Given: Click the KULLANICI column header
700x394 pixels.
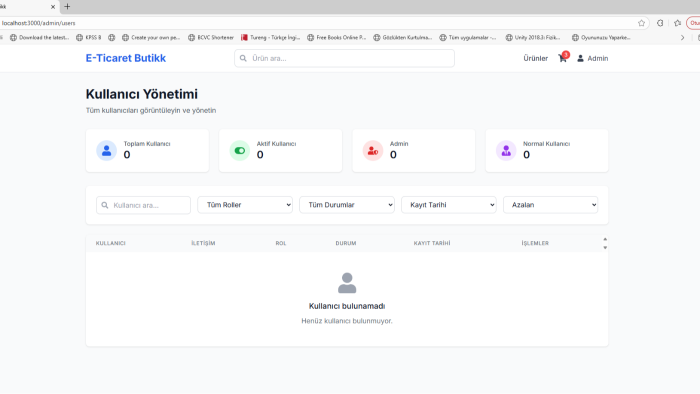Looking at the screenshot, I should (x=110, y=243).
